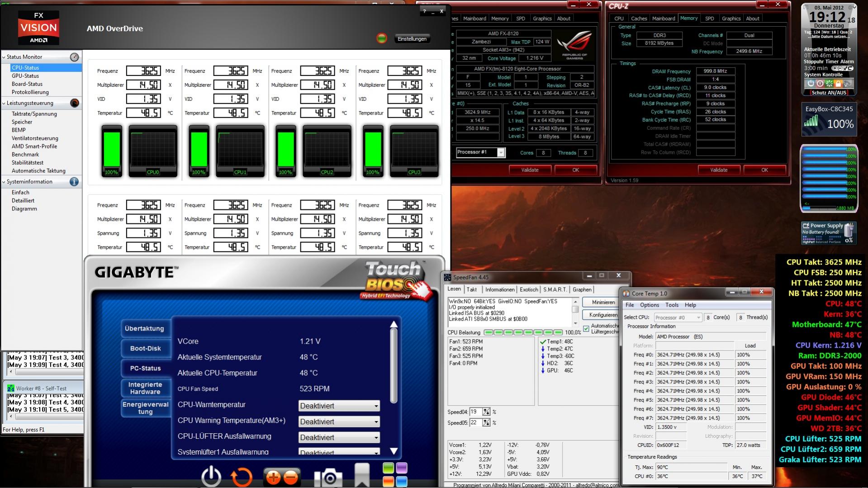The height and width of the screenshot is (488, 868).
Task: Click the orange plus button in TouchBIOS
Action: (273, 477)
